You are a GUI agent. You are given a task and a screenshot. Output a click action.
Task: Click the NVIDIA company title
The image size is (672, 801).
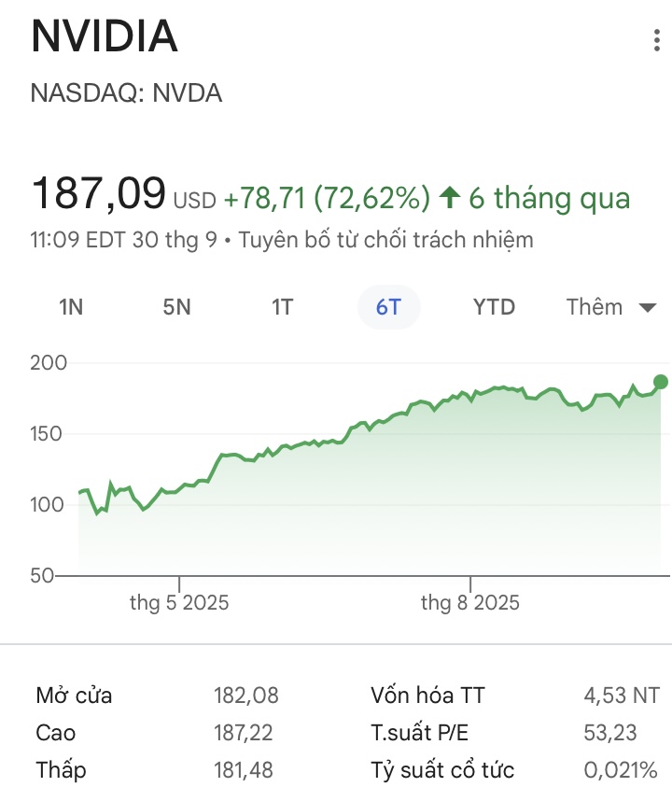(x=105, y=37)
